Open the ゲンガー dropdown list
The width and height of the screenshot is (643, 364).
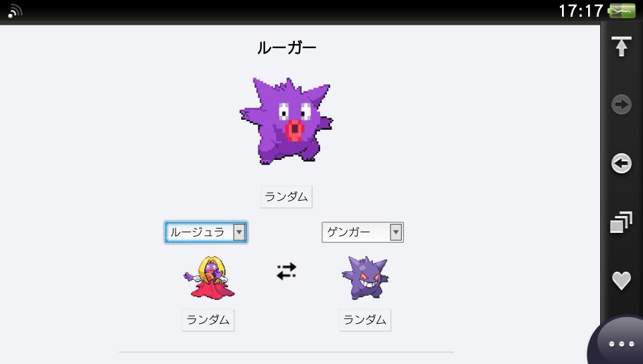coord(362,232)
